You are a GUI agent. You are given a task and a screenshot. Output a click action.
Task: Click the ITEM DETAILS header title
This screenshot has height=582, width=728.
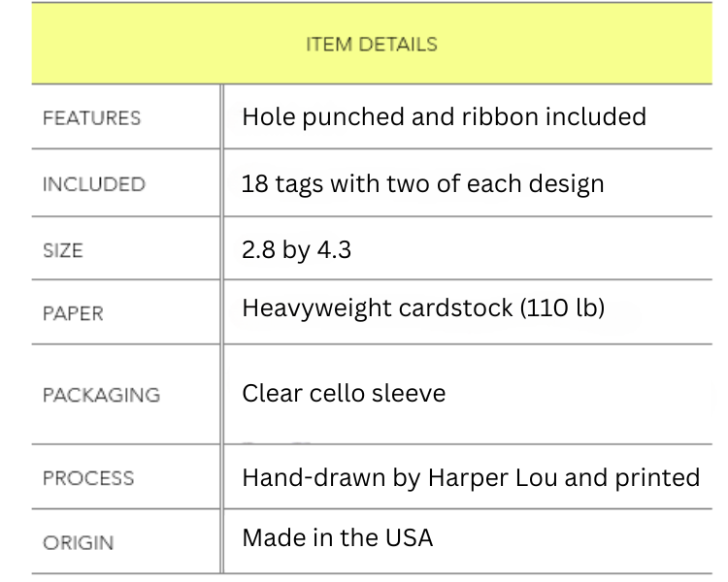pos(372,45)
